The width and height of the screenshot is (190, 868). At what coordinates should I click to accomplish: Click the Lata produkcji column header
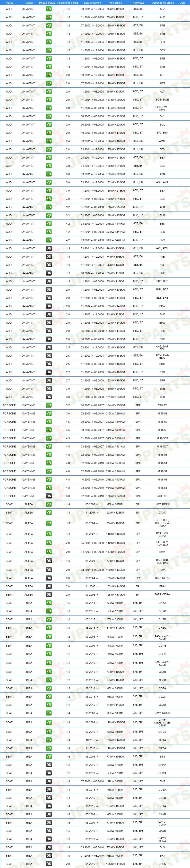(92, 3)
